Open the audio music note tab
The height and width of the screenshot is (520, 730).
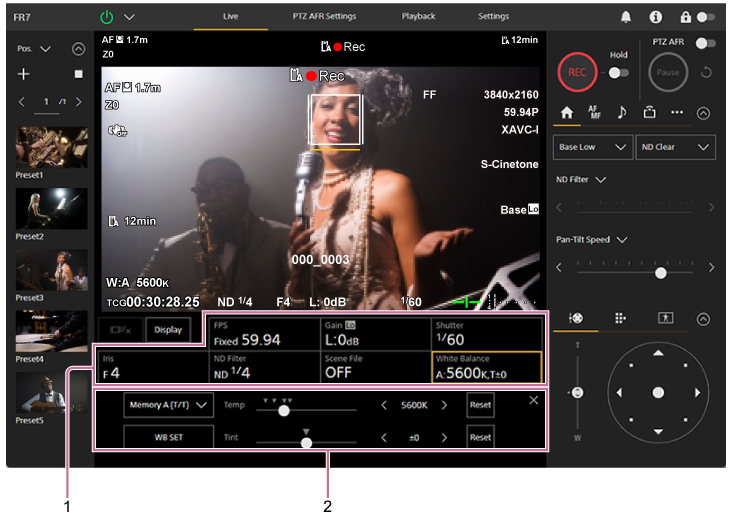click(x=621, y=113)
